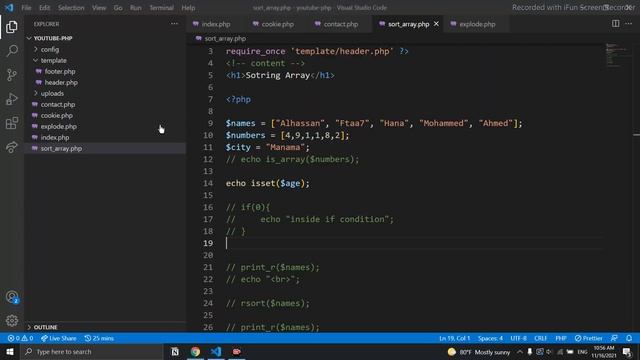The width and height of the screenshot is (640, 360).
Task: Change line endings via CRLF
Action: (x=540, y=338)
